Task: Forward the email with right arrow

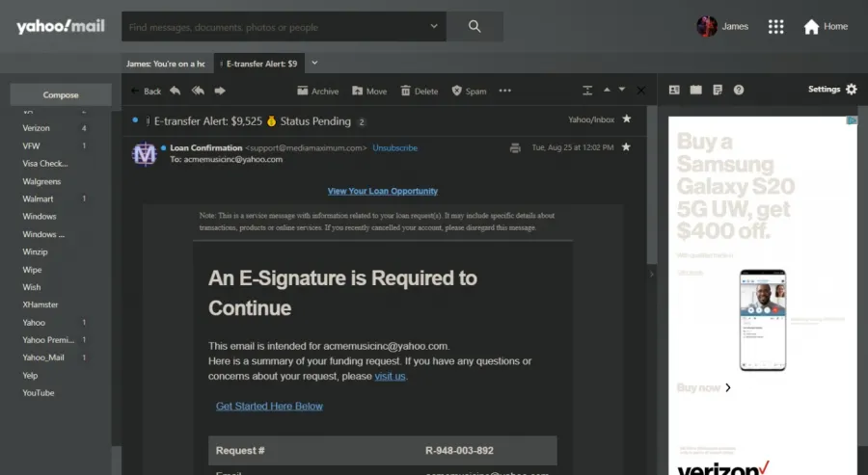Action: 220,91
